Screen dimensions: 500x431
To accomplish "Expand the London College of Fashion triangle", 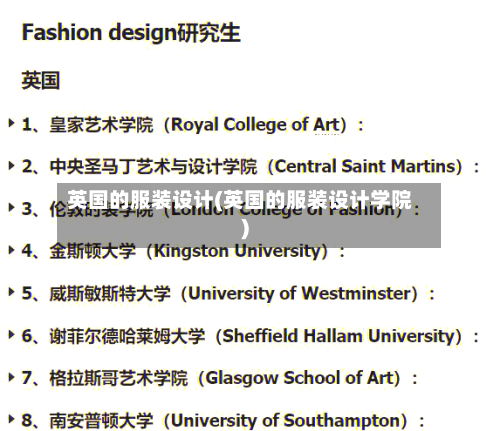I will [11, 207].
